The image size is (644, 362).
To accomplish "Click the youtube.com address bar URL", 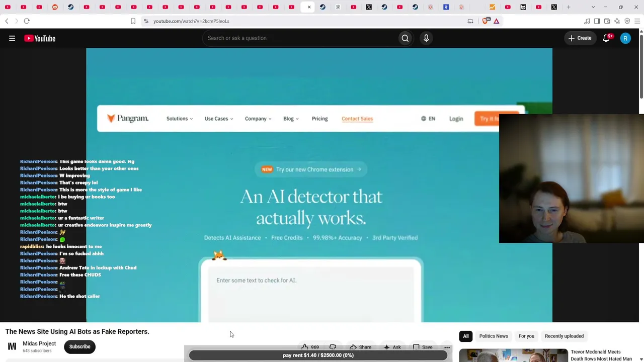I will click(191, 21).
